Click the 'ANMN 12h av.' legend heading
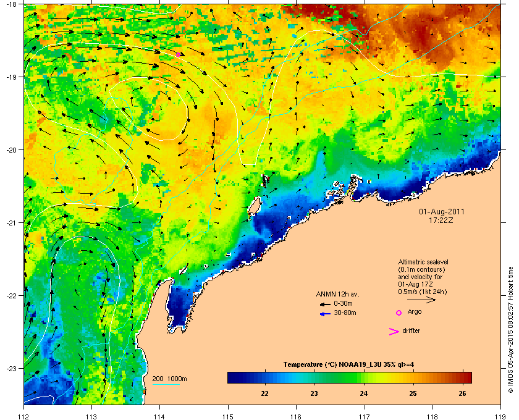Screen dimensions: 519x420 pyautogui.click(x=337, y=294)
